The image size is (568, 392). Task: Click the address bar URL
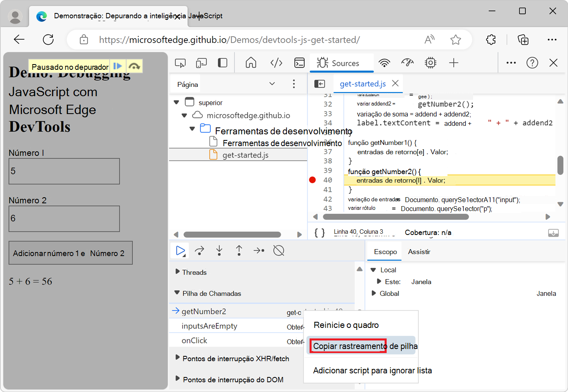pyautogui.click(x=229, y=40)
